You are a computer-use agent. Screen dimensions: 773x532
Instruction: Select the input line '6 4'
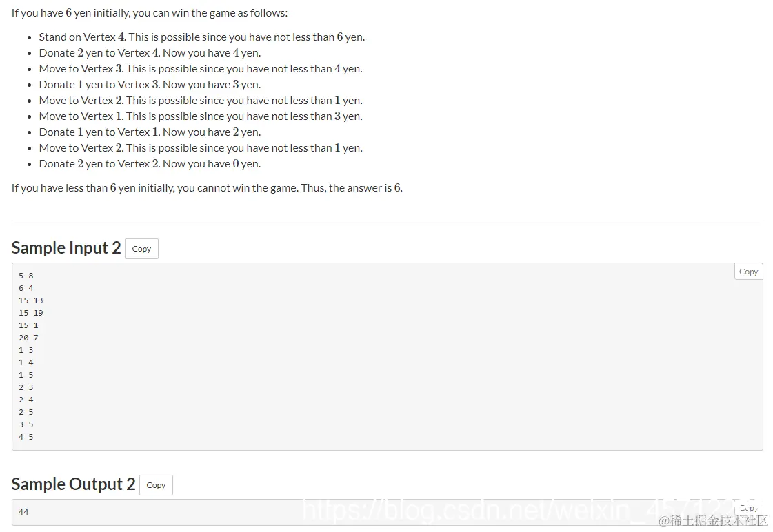click(x=26, y=288)
